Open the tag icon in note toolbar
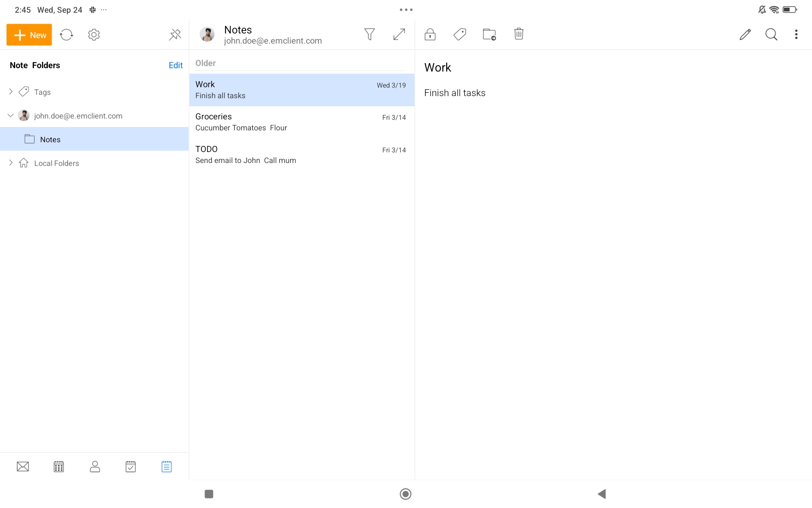812x508 pixels. click(460, 34)
